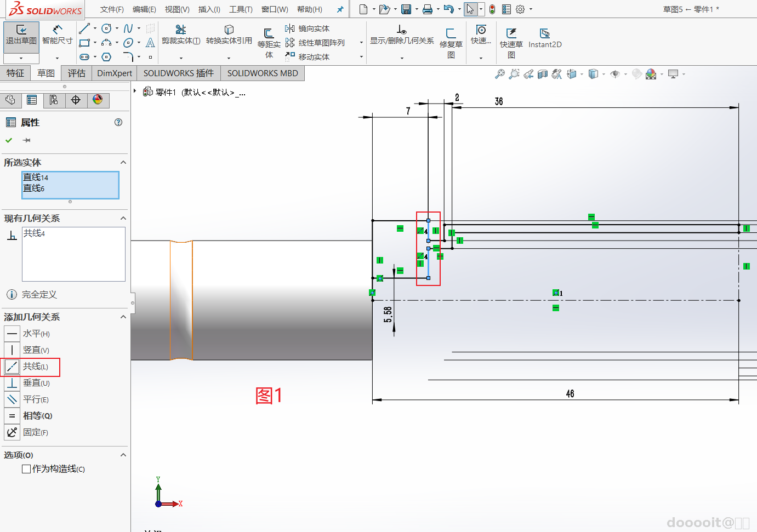Screen dimensions: 757x532
Task: Toggle the rebuild traffic light icon
Action: point(492,9)
